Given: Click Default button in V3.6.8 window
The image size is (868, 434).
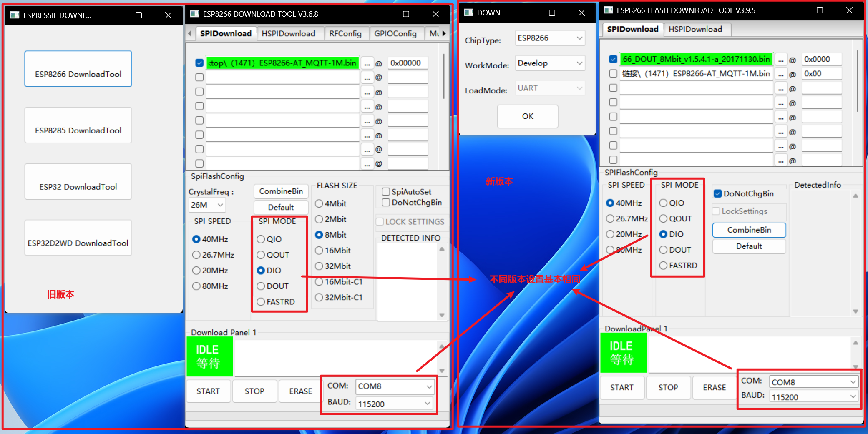Looking at the screenshot, I should (x=281, y=207).
